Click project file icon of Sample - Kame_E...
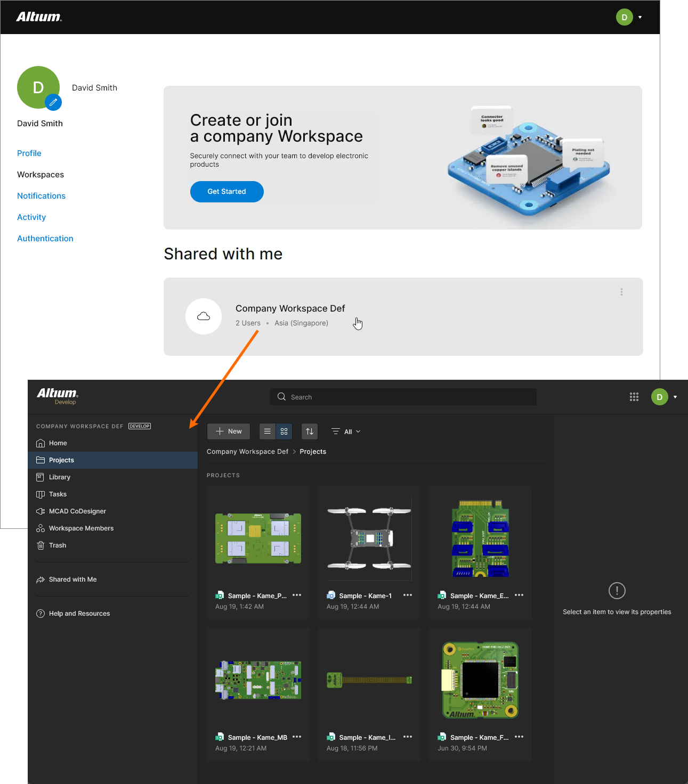688x784 pixels. click(442, 595)
